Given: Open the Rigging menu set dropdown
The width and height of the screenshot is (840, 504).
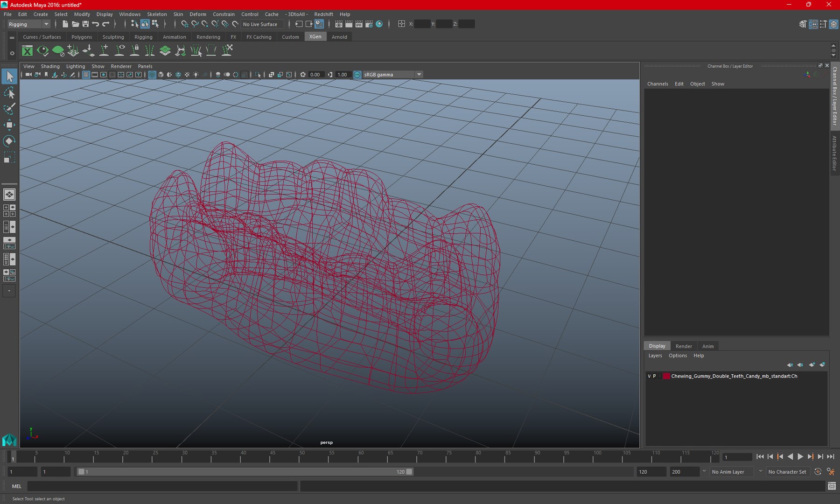Looking at the screenshot, I should 28,24.
